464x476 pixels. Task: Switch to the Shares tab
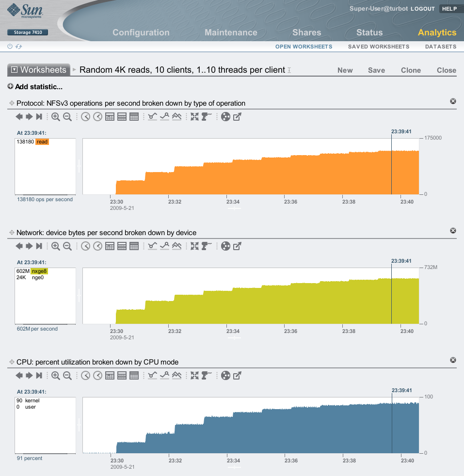pos(306,32)
